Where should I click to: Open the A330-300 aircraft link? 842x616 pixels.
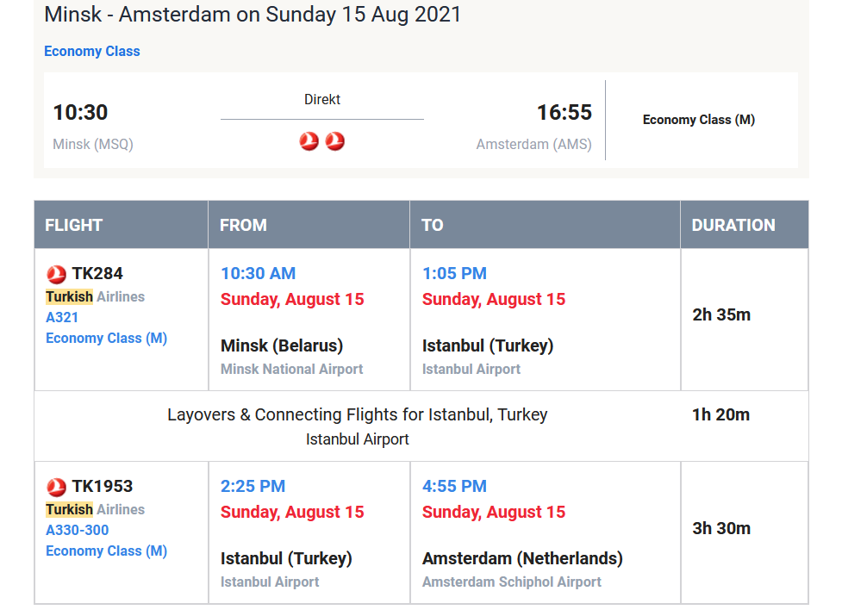click(x=78, y=530)
